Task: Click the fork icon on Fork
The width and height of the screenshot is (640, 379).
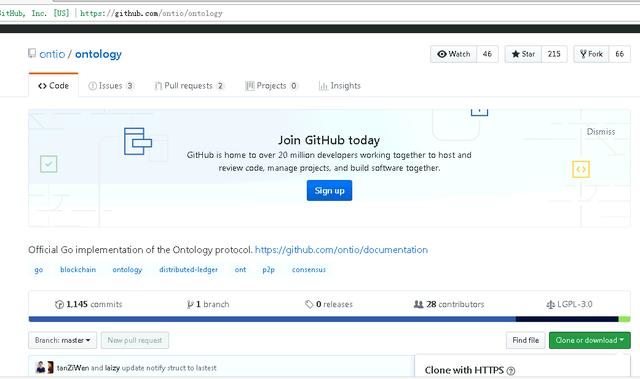Action: tap(583, 54)
